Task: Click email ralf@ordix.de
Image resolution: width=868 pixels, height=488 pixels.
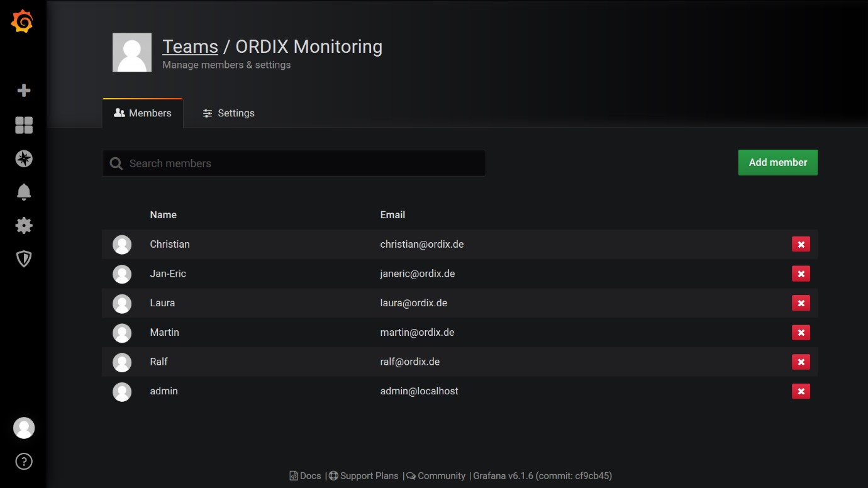Action: (x=410, y=362)
